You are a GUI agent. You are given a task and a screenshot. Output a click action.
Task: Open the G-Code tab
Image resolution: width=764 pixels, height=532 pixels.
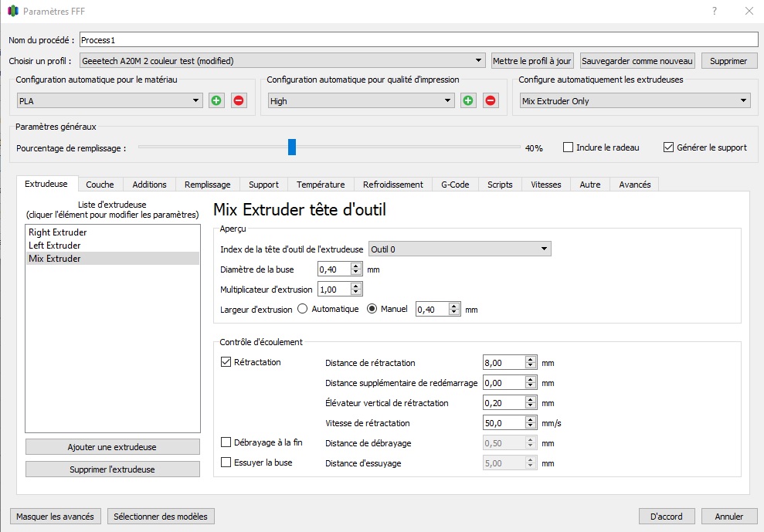[455, 185]
